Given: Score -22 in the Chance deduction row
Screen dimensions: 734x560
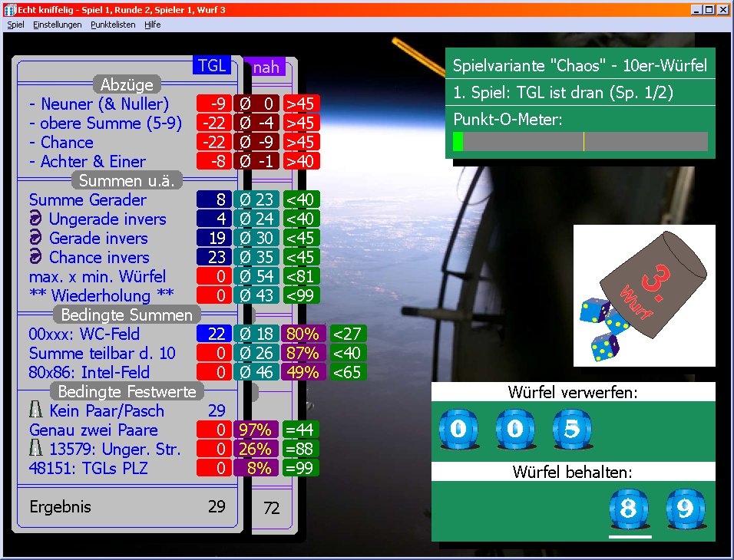Looking at the screenshot, I should pos(214,142).
